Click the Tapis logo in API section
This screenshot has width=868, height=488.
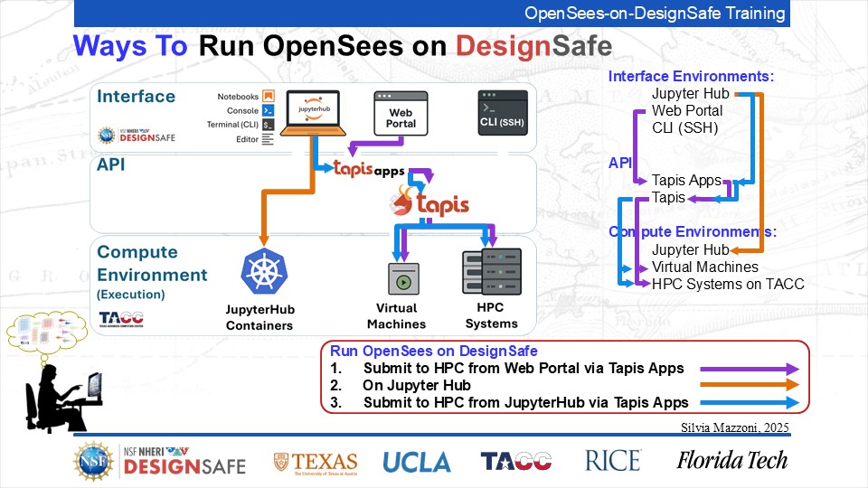point(436,202)
